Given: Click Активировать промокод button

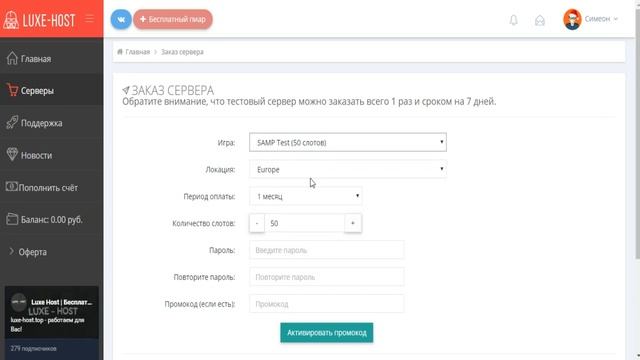Looking at the screenshot, I should tap(327, 333).
